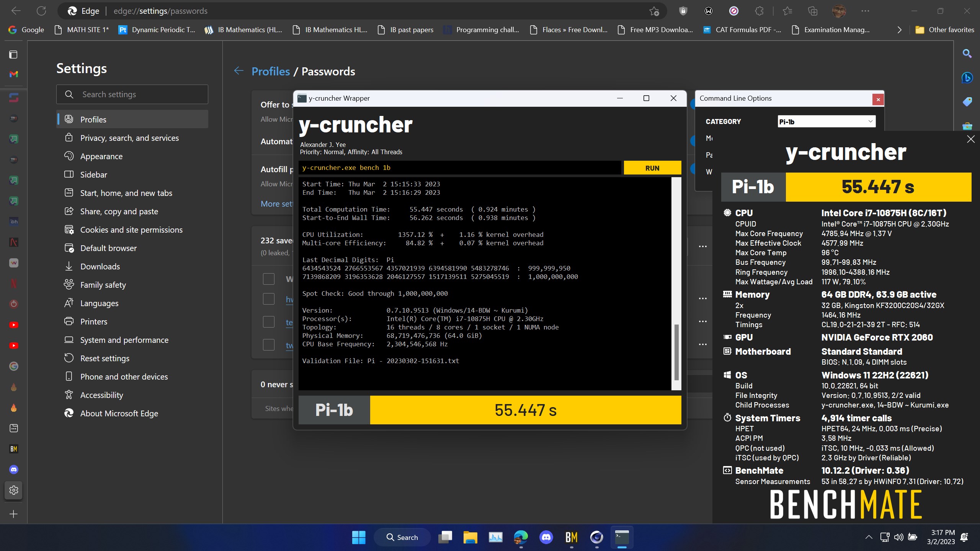The image size is (980, 551).
Task: Open Netflix from the Edge sidebar
Action: click(14, 284)
